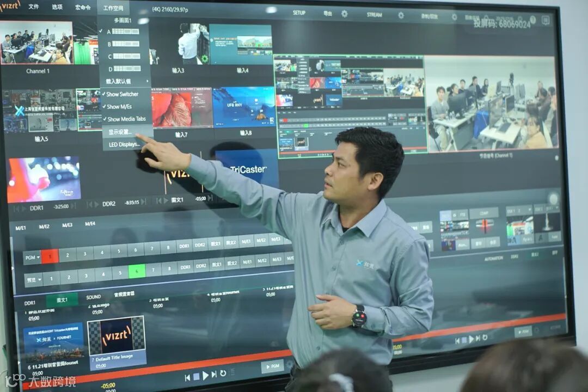Select source 1 on the PGM row
Viewport: 588px width, 392px height.
tap(50, 256)
